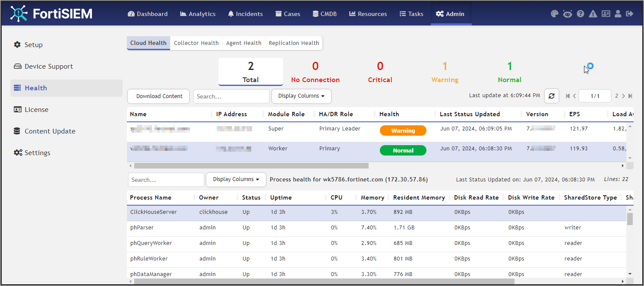Select the Warning status badge row
Screen dimensions: 644x286
(x=403, y=130)
